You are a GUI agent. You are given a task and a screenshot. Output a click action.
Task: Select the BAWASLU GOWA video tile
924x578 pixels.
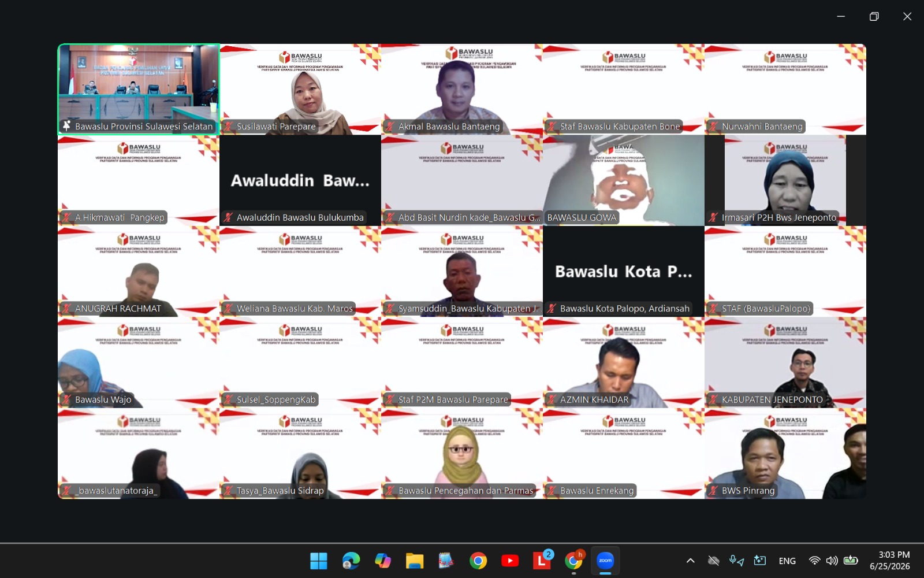pyautogui.click(x=624, y=180)
